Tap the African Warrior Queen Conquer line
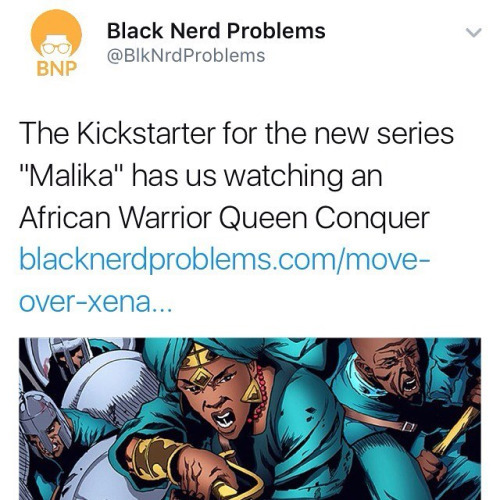This screenshot has height=500, width=500. (x=224, y=218)
